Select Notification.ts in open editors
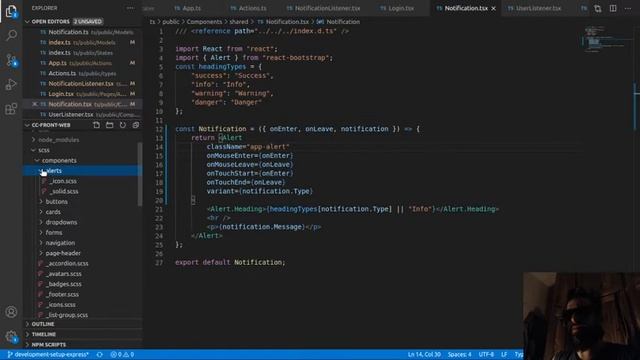 (x=82, y=32)
